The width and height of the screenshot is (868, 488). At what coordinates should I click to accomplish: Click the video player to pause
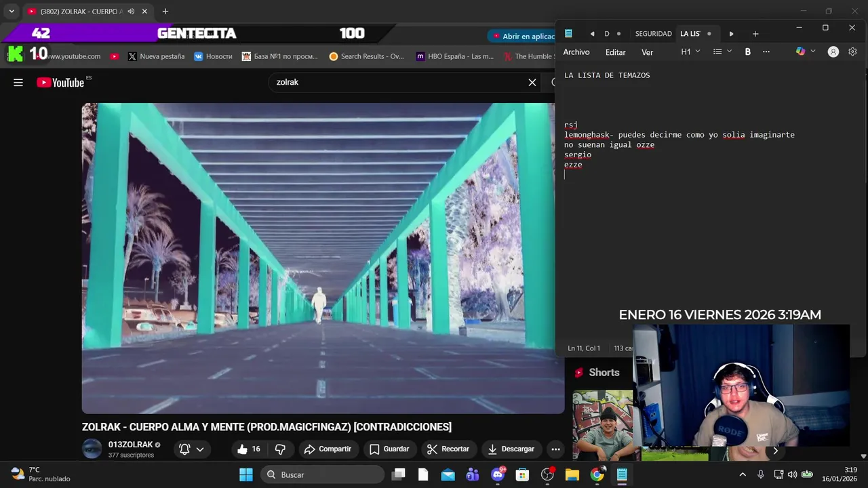tap(323, 258)
